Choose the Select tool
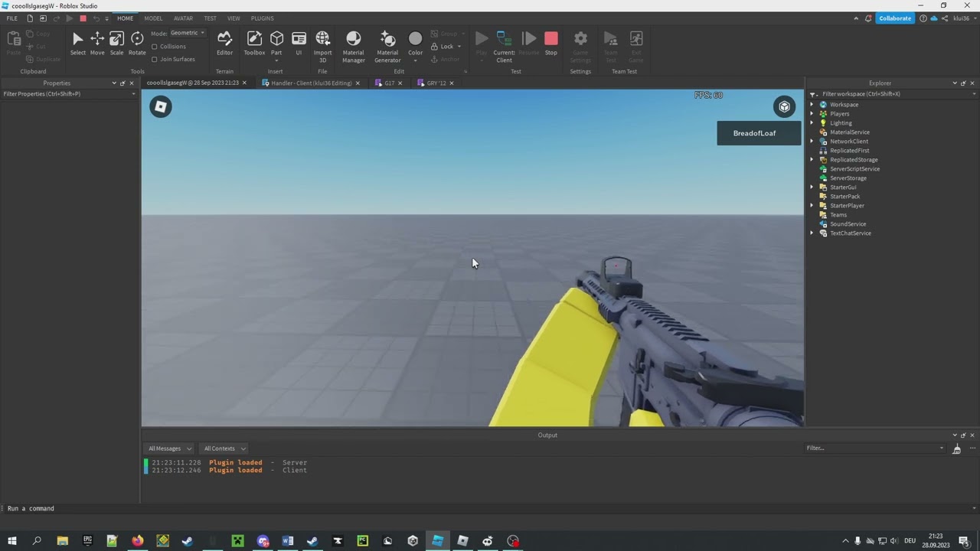 (x=78, y=44)
